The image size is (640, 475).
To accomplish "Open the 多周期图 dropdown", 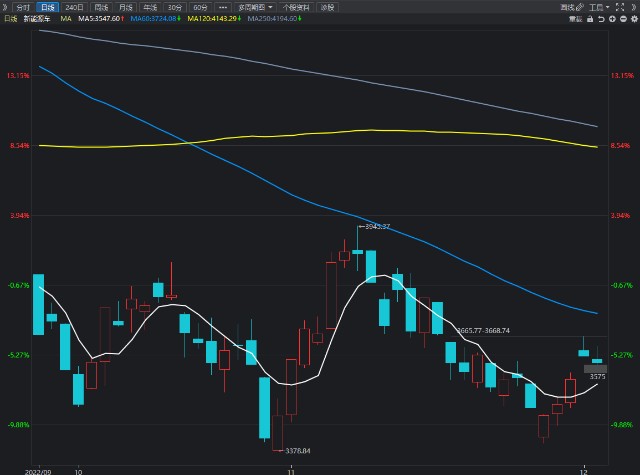I will tap(255, 7).
